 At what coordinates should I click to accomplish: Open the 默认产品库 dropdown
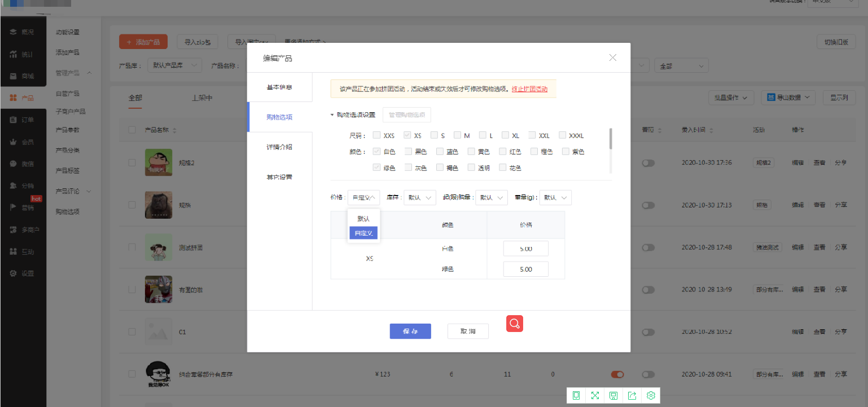pos(174,66)
